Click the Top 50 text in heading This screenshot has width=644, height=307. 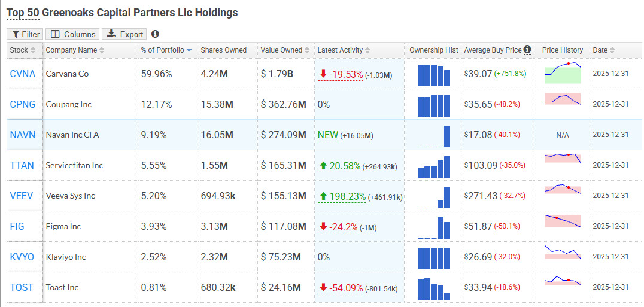coord(23,13)
